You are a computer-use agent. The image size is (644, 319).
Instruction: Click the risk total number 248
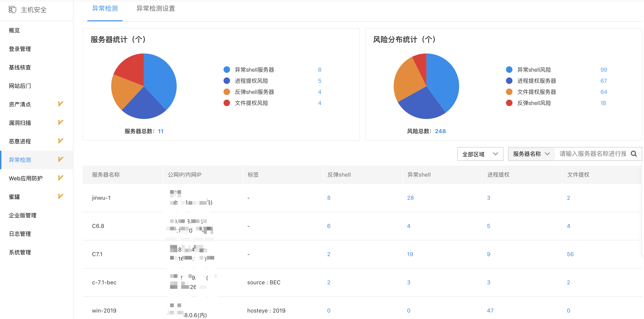pos(440,131)
